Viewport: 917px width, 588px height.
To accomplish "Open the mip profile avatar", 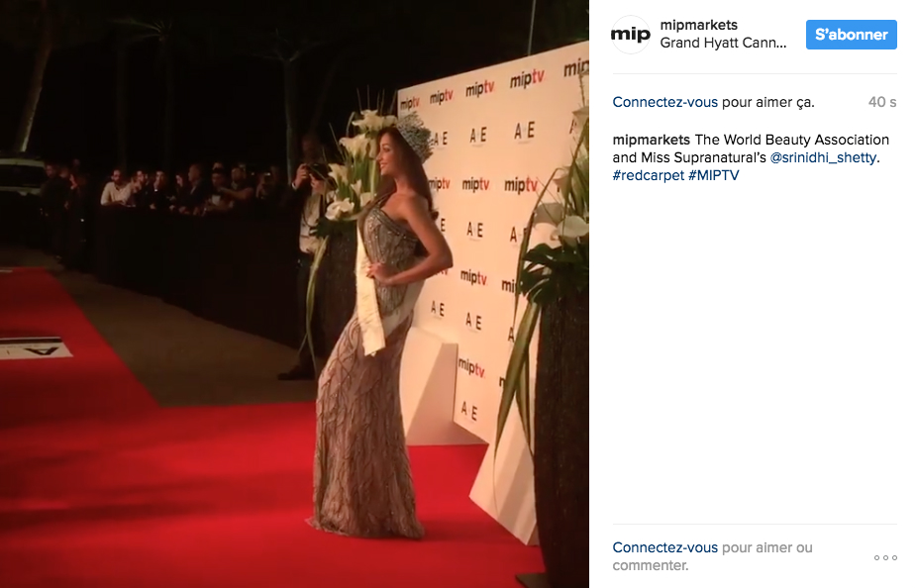I will 631,35.
